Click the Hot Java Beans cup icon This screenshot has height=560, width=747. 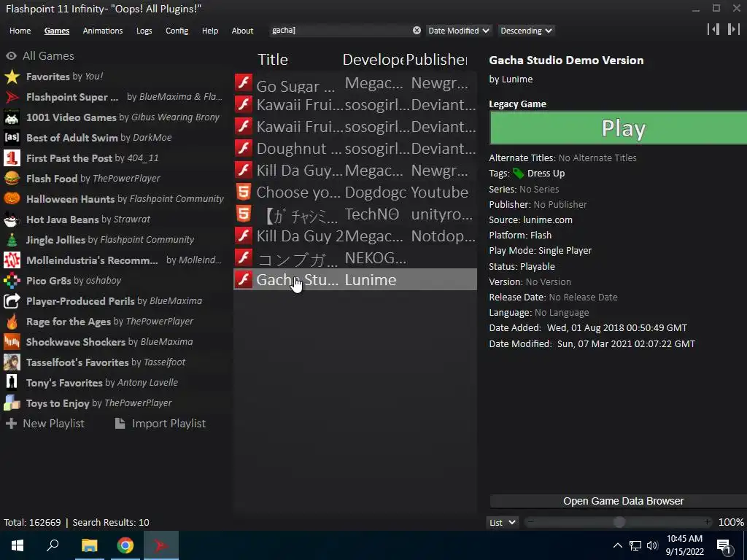[12, 219]
